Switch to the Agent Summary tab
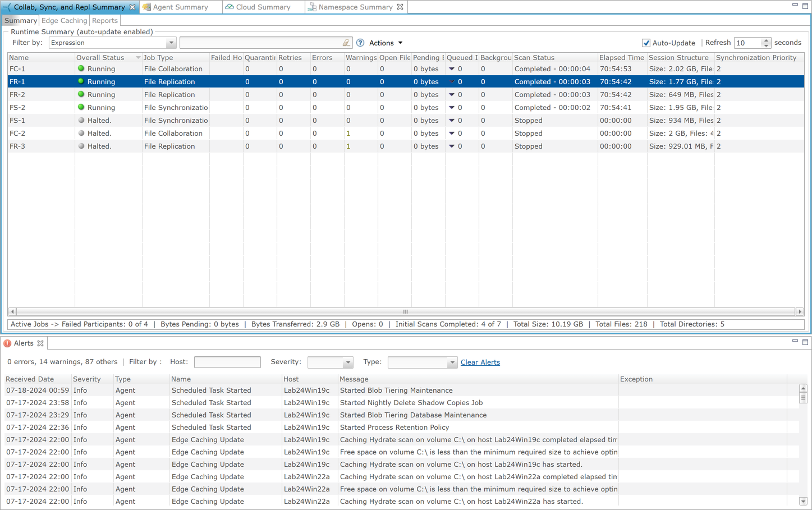 (180, 7)
